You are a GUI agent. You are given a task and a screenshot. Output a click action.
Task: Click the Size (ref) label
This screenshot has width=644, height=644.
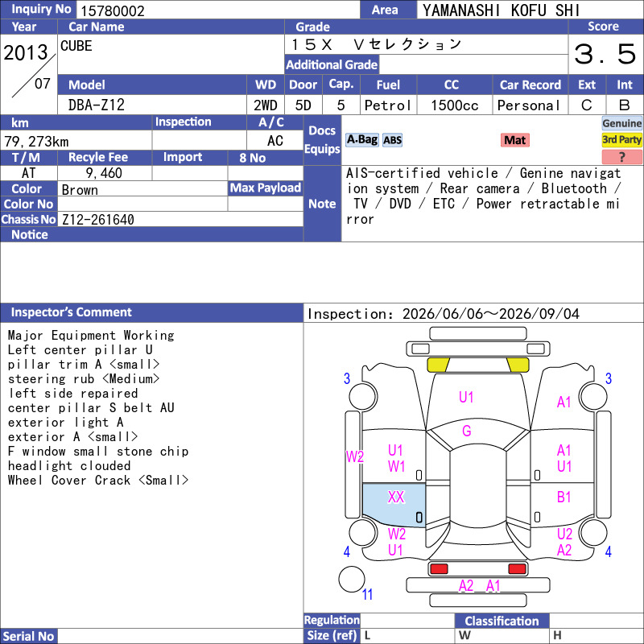[332, 636]
